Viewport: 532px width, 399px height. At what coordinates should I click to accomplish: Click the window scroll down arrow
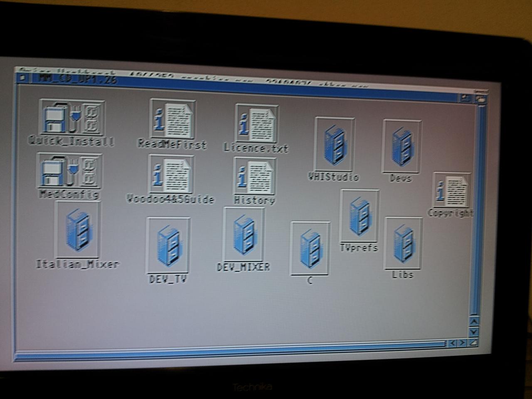pos(473,332)
